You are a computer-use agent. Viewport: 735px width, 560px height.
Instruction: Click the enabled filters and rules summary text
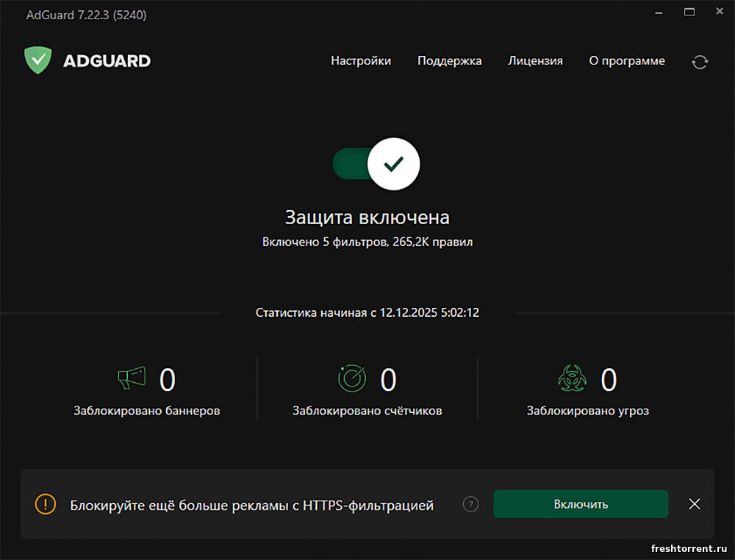tap(367, 242)
